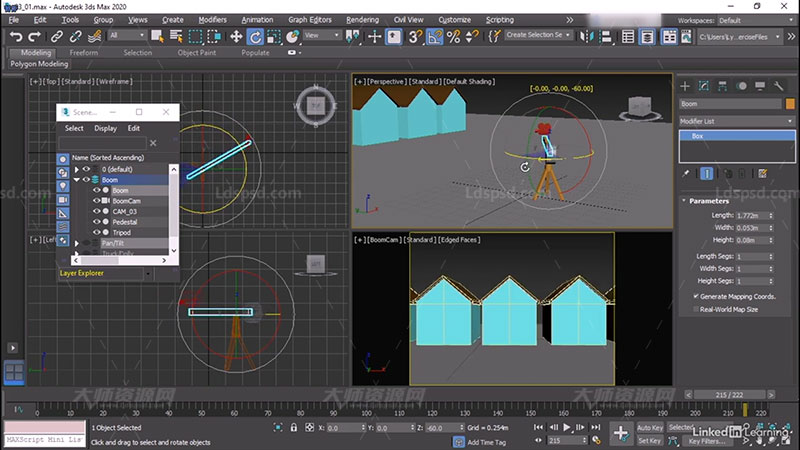Click the Spinner Snap toggle
800x450 pixels.
point(472,36)
